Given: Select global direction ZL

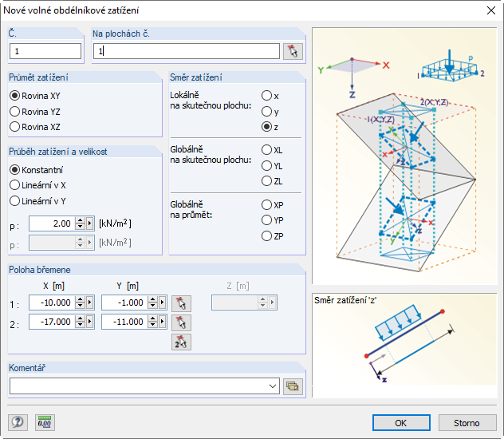Looking at the screenshot, I should pos(272,181).
